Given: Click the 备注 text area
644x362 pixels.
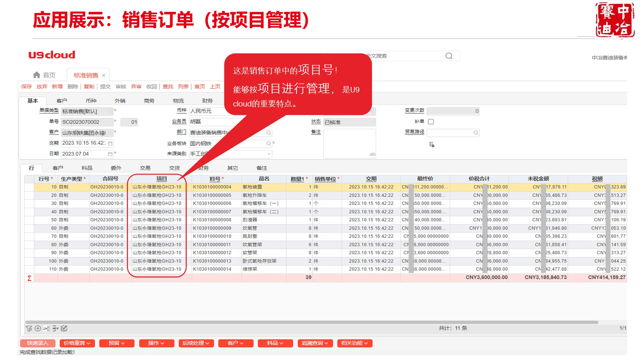Looking at the screenshot, I should point(349,143).
